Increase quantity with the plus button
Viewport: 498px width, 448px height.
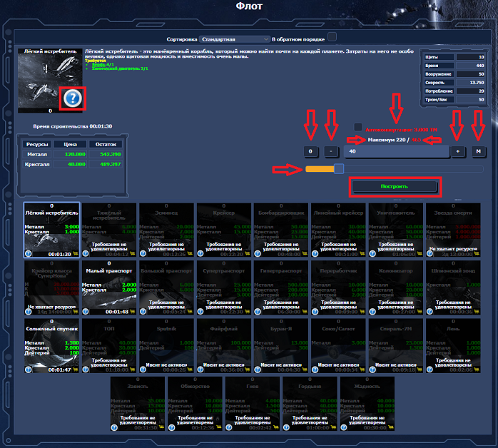point(457,151)
